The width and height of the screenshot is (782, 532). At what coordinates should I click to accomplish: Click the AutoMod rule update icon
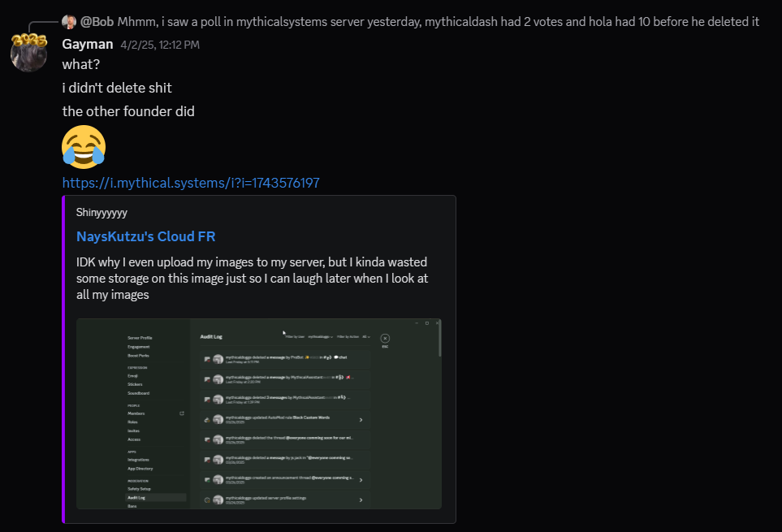pos(205,419)
